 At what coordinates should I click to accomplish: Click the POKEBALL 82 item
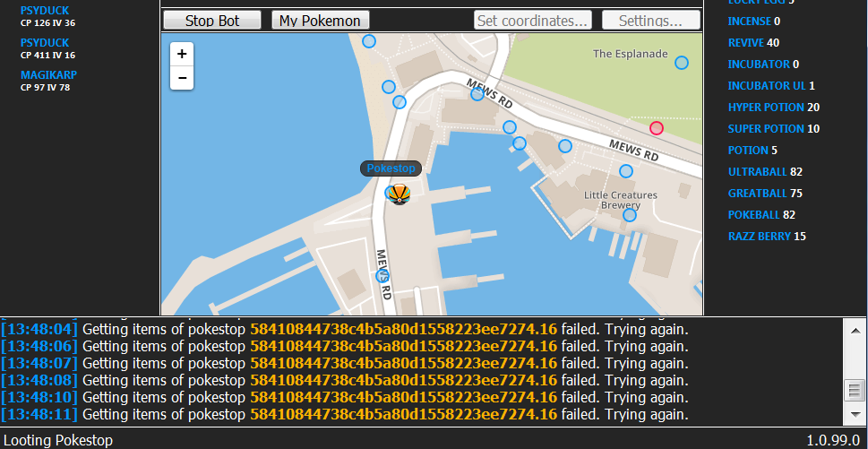coord(761,215)
